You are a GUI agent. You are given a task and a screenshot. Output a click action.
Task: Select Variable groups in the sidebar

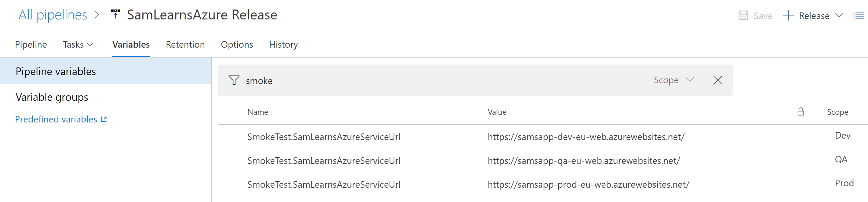(52, 97)
